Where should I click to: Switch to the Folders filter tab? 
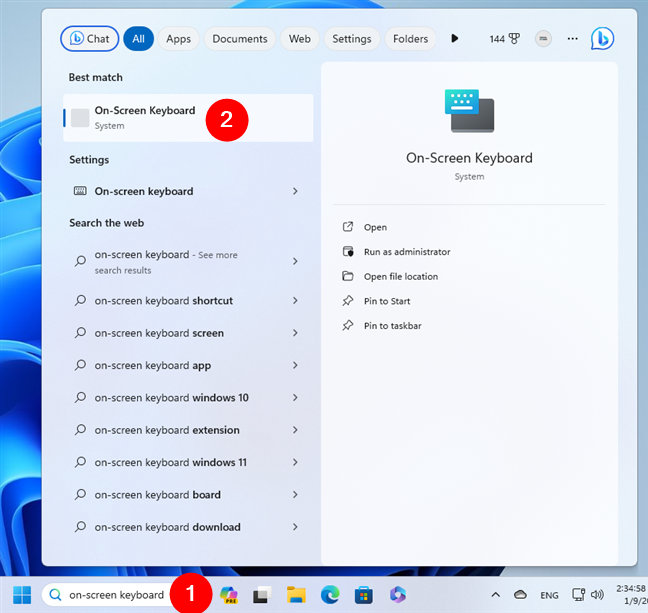point(410,39)
